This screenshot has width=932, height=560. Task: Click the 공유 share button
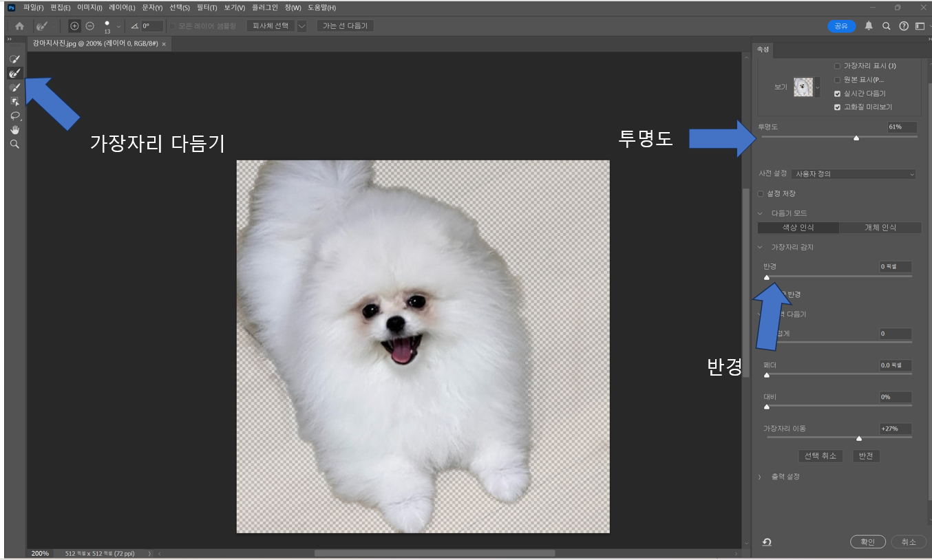841,26
